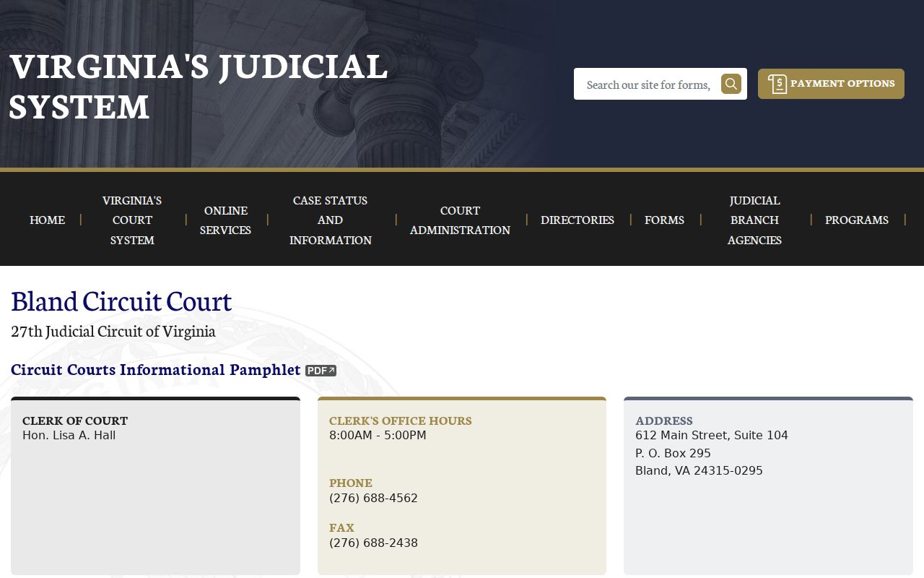Open the Directories menu item
This screenshot has width=924, height=578.
point(577,219)
